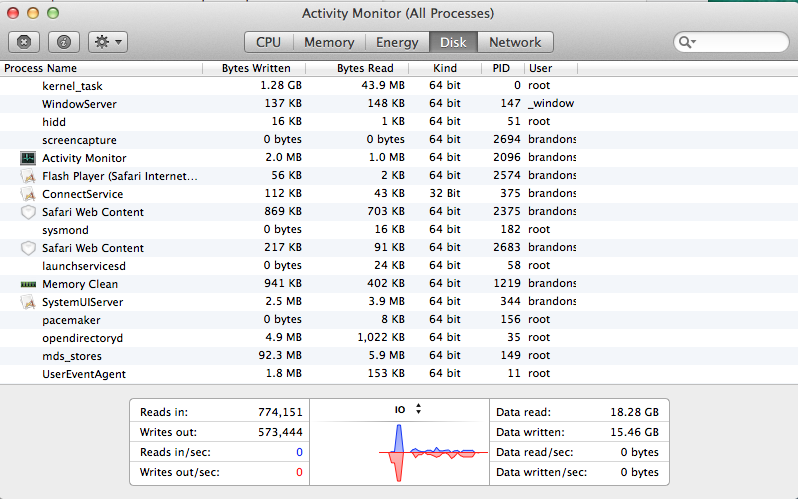Select the hidd process row
Screen dimensions: 798x499
point(399,122)
